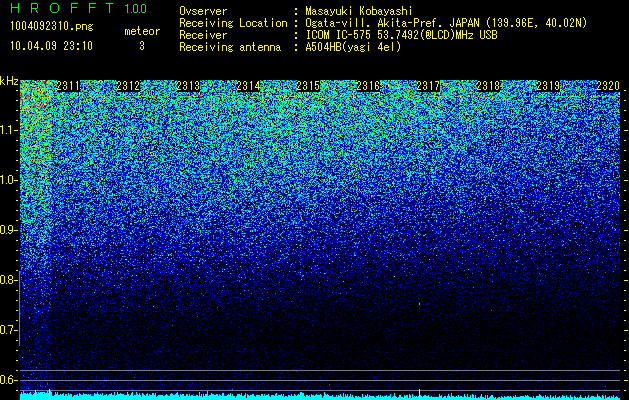Click the 2318 time label
Image resolution: width=629 pixels, height=400 pixels.
point(488,86)
